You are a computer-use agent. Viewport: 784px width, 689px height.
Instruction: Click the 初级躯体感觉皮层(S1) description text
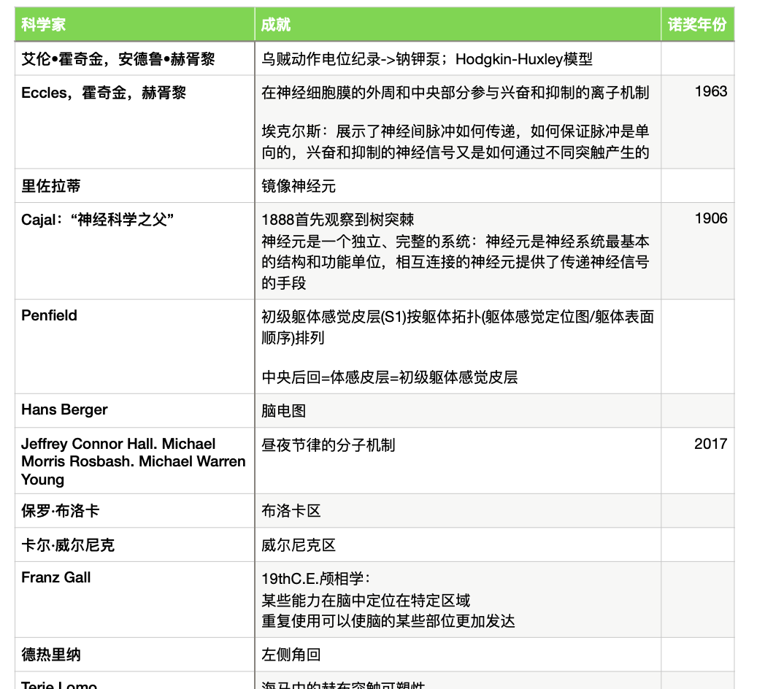pyautogui.click(x=458, y=327)
